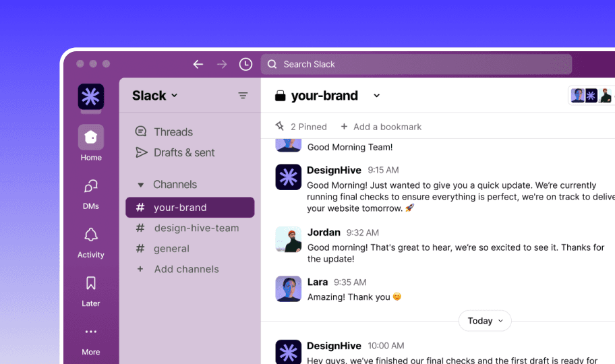Click DesignHive avatar on 9:15 AM message
Image resolution: width=615 pixels, height=364 pixels.
(x=289, y=177)
